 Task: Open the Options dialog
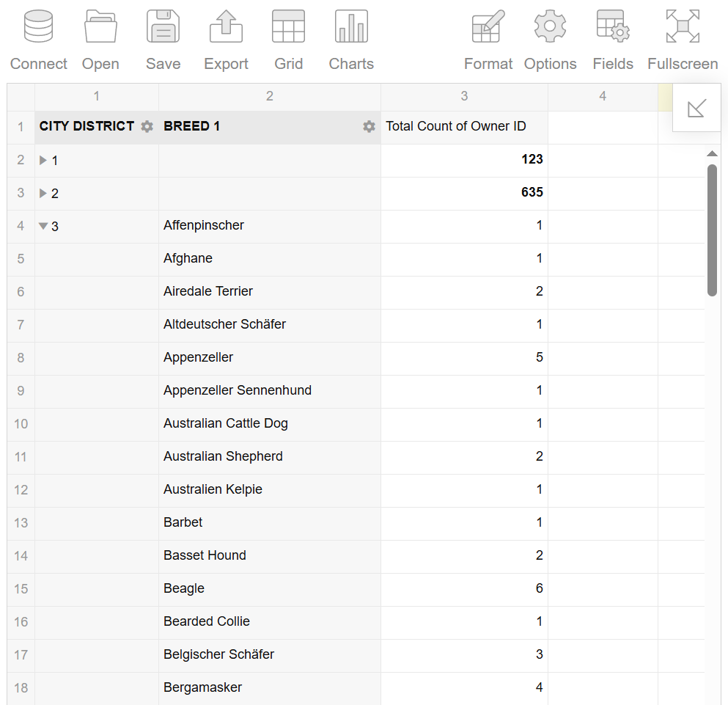550,40
